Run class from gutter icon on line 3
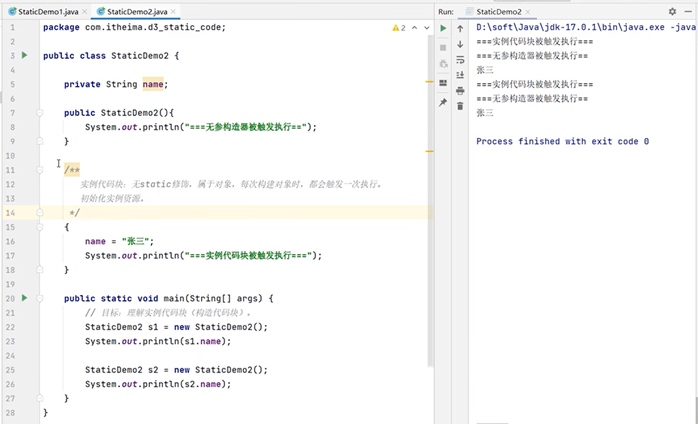 coord(24,55)
